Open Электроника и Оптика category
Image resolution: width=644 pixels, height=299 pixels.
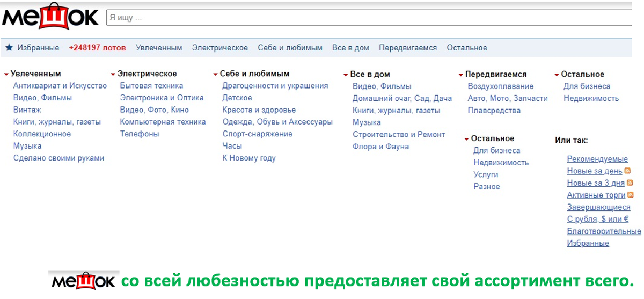pos(162,98)
